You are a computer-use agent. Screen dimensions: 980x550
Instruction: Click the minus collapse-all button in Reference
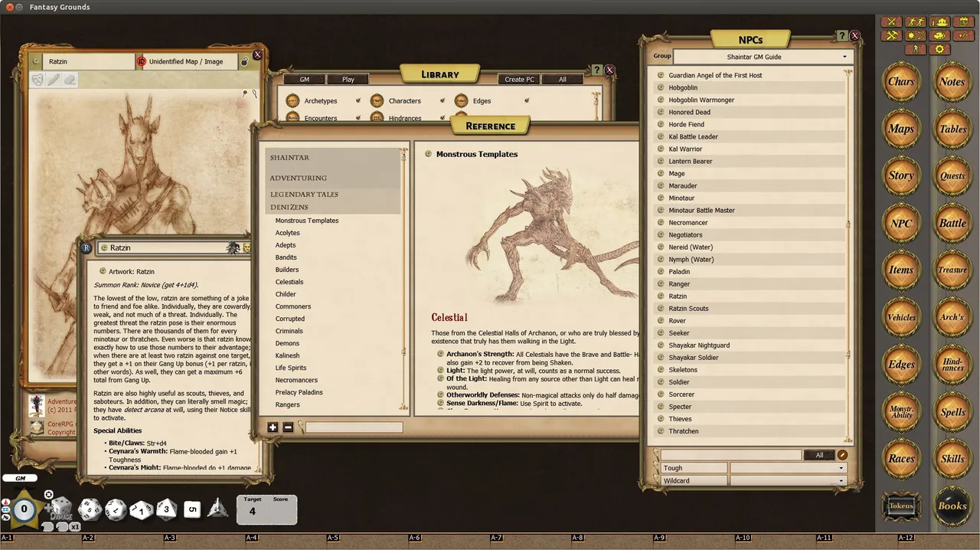[x=288, y=427]
